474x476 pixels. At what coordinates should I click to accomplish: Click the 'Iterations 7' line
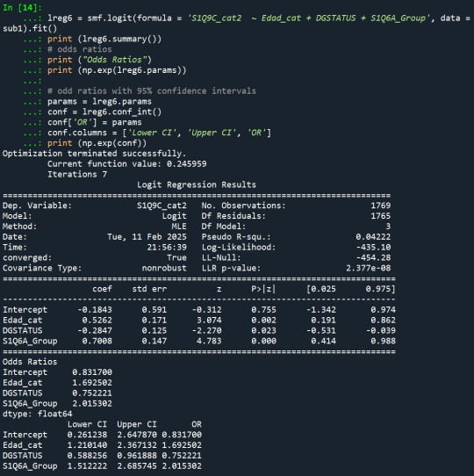tap(77, 174)
